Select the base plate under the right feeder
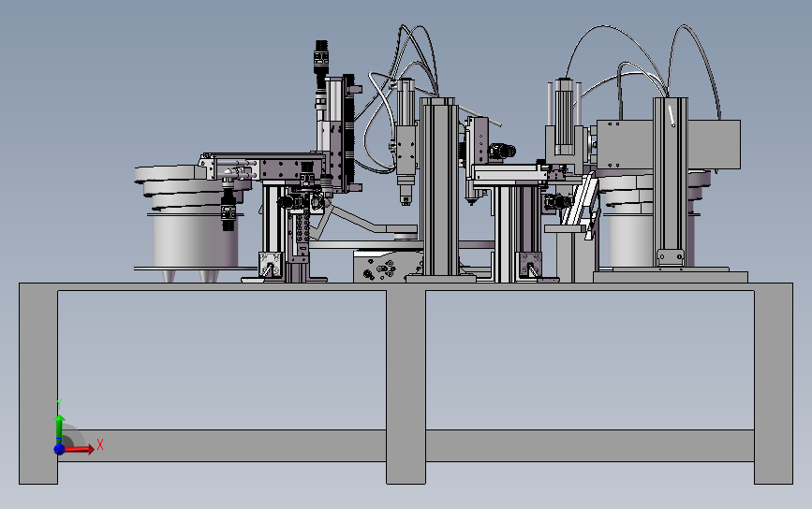812x509 pixels. 670,277
